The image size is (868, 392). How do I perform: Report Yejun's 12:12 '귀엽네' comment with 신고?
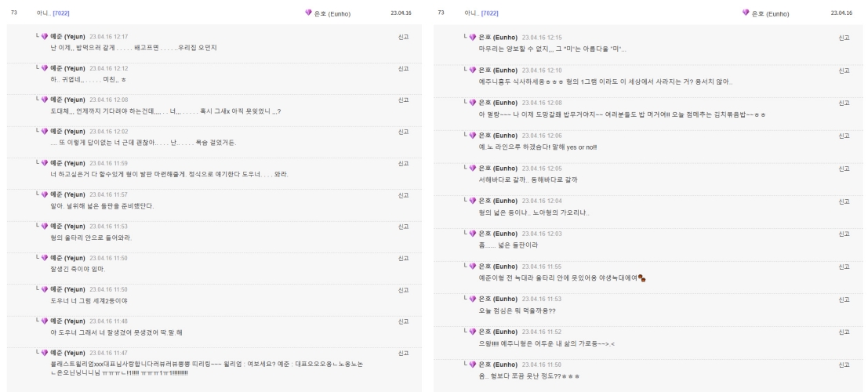click(x=403, y=69)
